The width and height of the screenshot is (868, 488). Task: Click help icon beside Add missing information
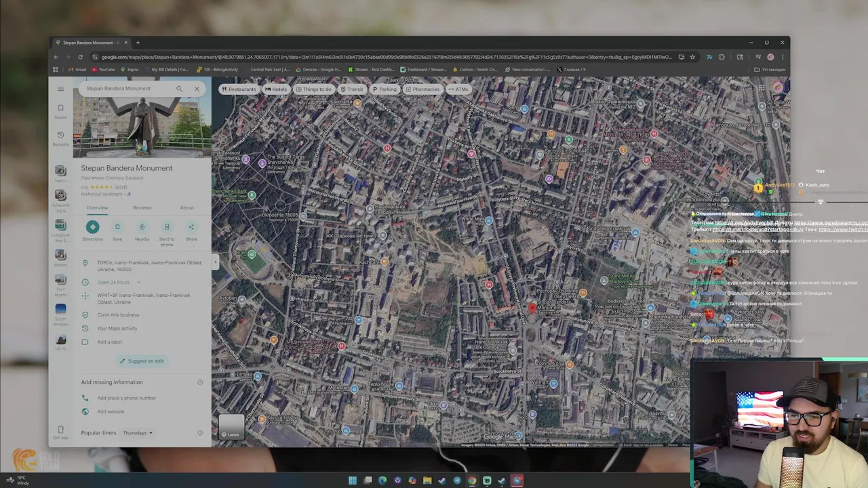[200, 382]
